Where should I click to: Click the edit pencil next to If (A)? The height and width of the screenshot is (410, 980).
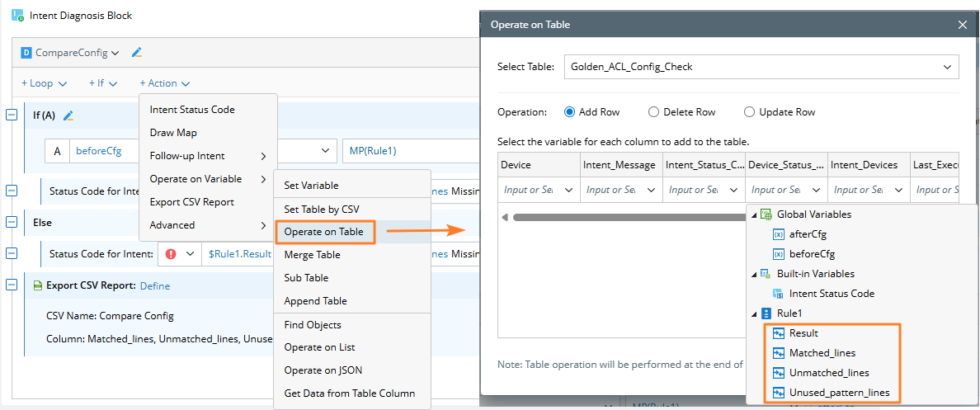(x=68, y=115)
